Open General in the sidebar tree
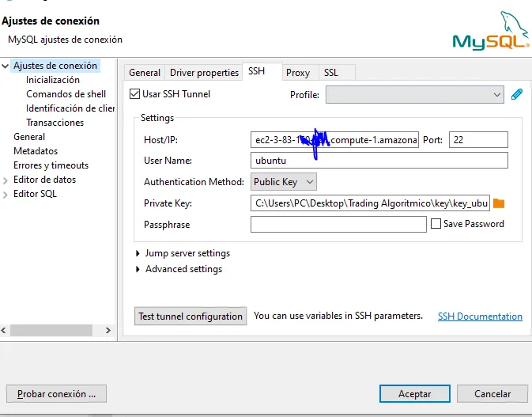 [29, 137]
